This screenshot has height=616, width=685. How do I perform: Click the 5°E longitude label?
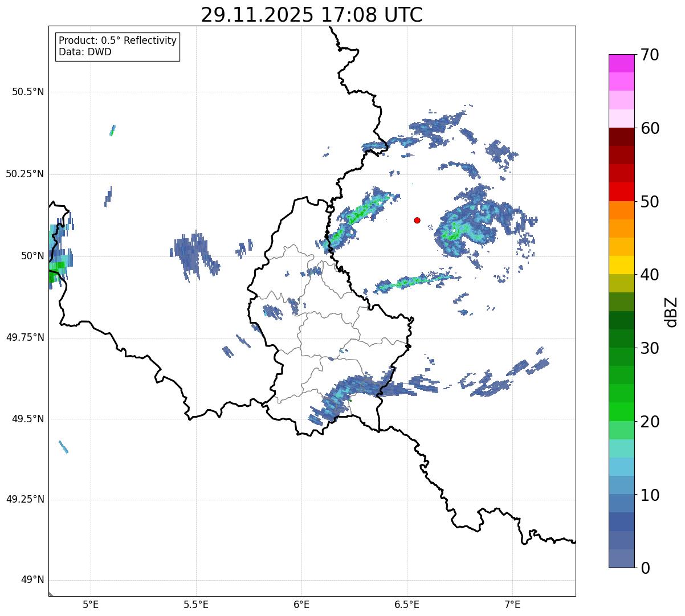point(91,604)
